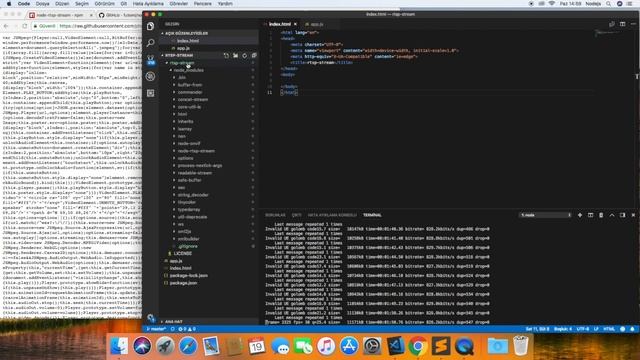Open the terminal selector dropdown
The height and width of the screenshot is (360, 640).
click(545, 215)
